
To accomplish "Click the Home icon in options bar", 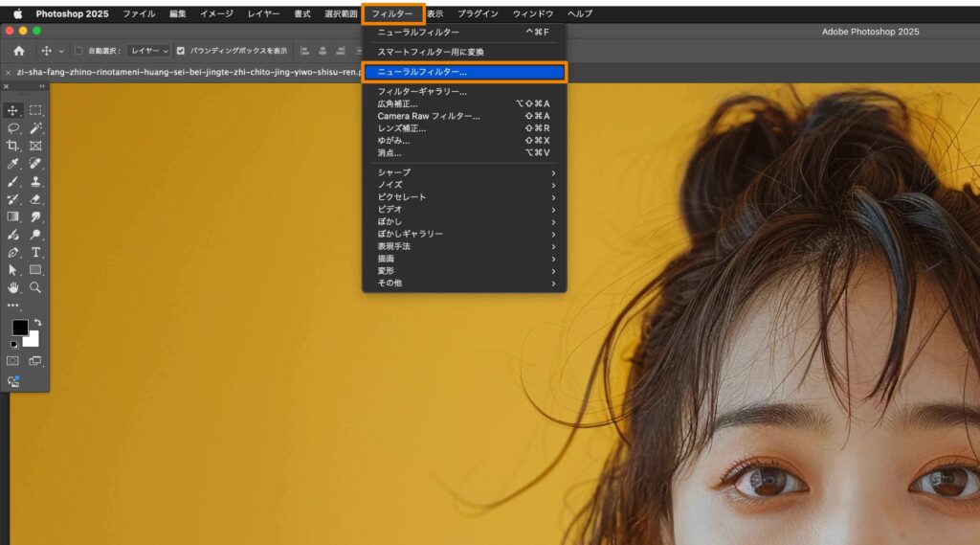I will point(18,51).
